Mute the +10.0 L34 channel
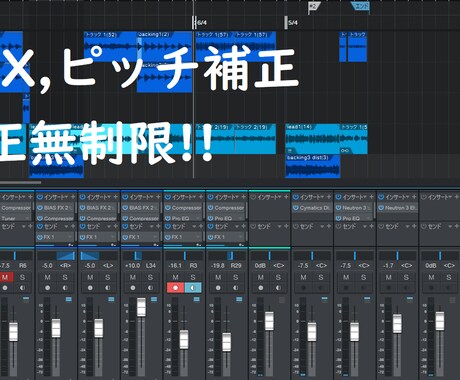Screen dimensions: 460x380 pos(133,277)
